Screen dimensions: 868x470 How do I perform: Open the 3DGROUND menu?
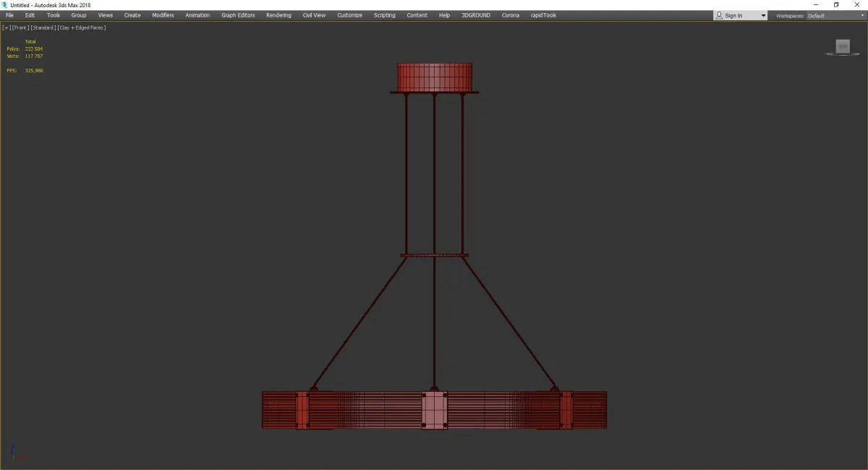pos(475,15)
